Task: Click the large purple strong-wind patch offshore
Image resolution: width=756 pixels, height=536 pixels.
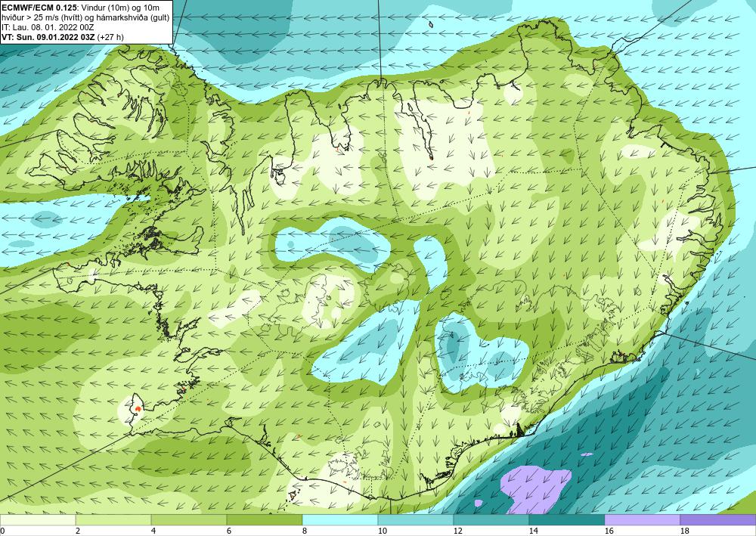Action: [534, 488]
